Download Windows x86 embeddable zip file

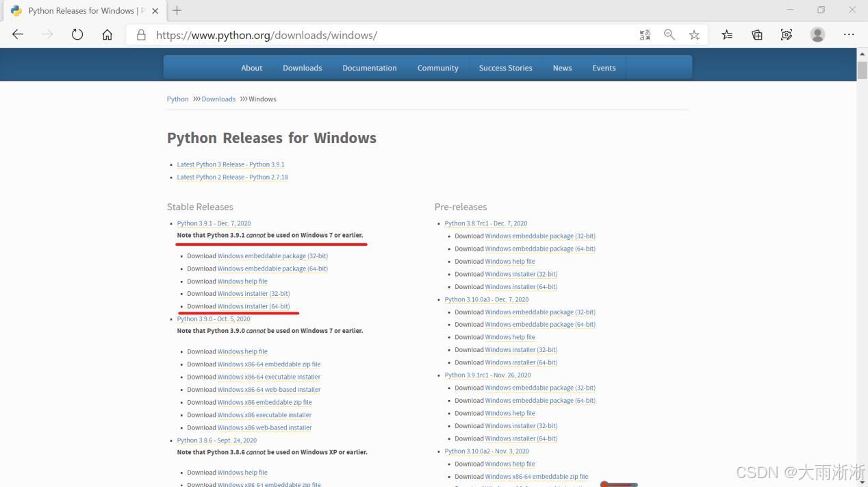click(264, 402)
